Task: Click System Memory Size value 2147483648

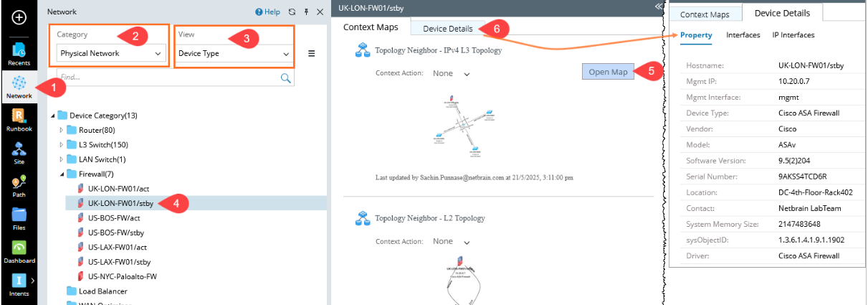Action: click(x=801, y=224)
